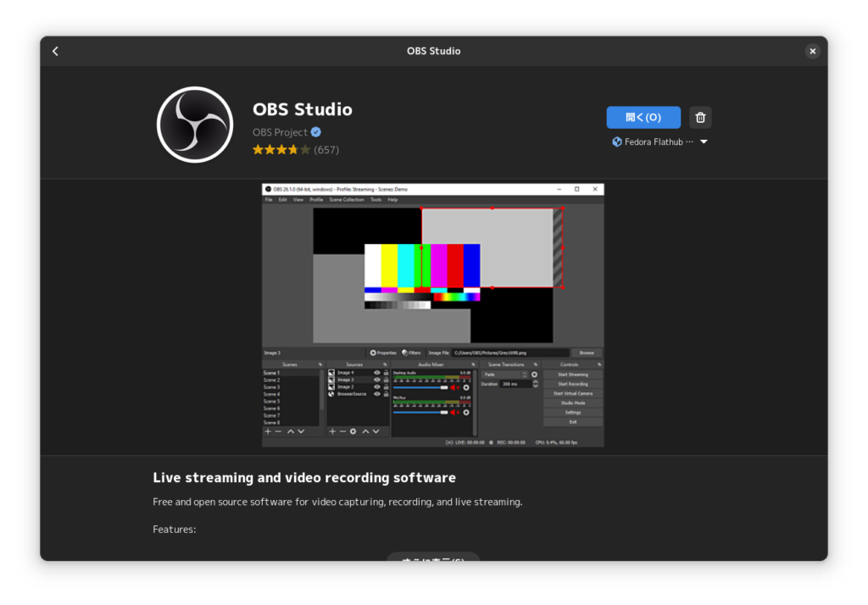Click the 'Features:' description line

[x=175, y=530]
